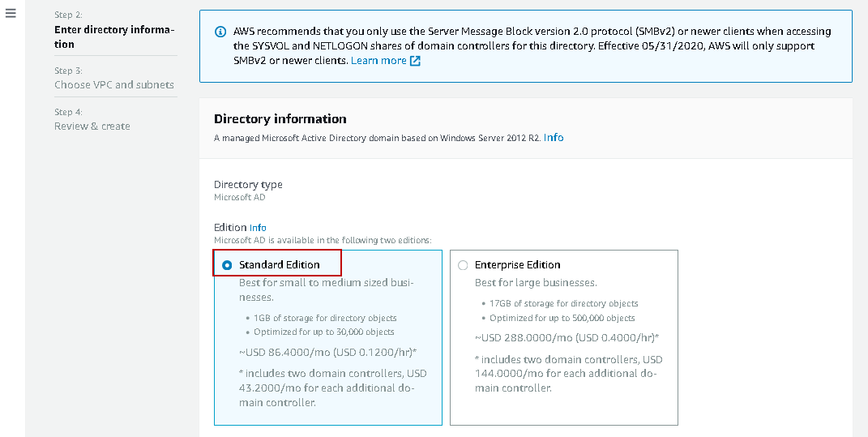868x437 pixels.
Task: Open the Learn more link about SMBv2
Action: [x=378, y=61]
